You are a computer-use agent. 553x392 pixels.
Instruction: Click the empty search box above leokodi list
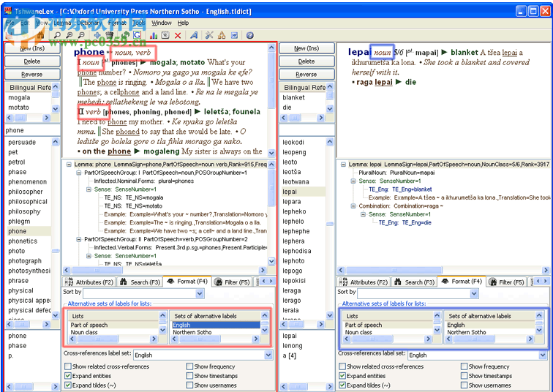point(306,130)
